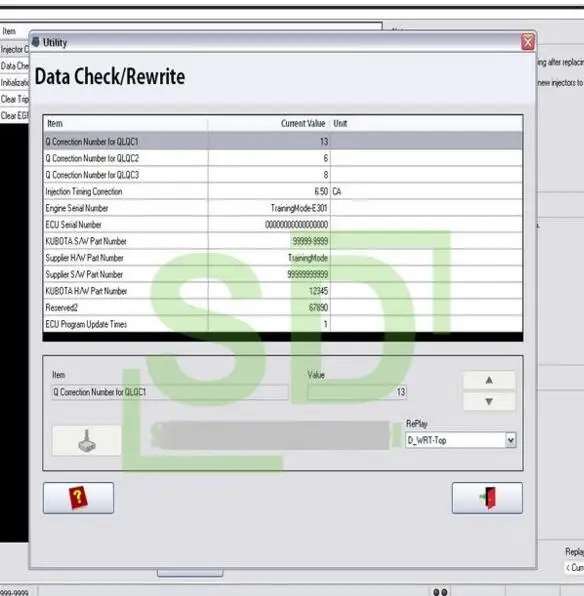This screenshot has width=584, height=596.
Task: Click the down arrow value stepper
Action: tap(489, 401)
